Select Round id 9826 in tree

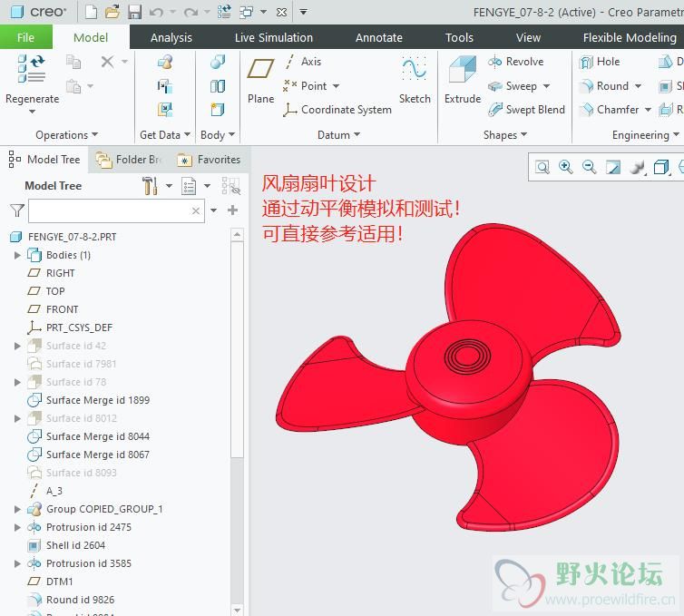pos(71,600)
